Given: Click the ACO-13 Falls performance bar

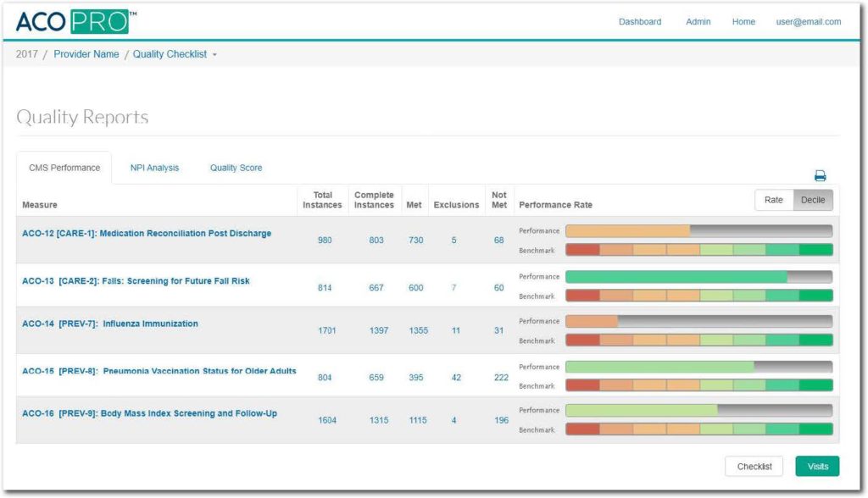Looking at the screenshot, I should pyautogui.click(x=698, y=277).
